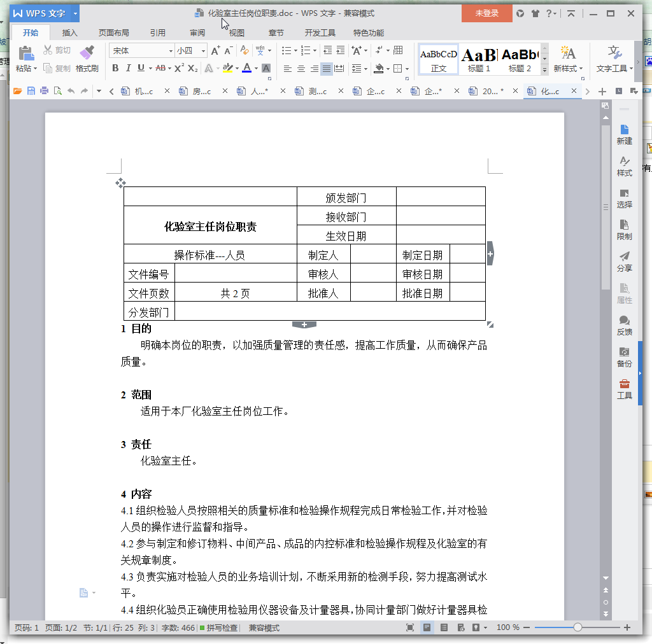Redo the last action
This screenshot has width=652, height=644.
(x=85, y=91)
